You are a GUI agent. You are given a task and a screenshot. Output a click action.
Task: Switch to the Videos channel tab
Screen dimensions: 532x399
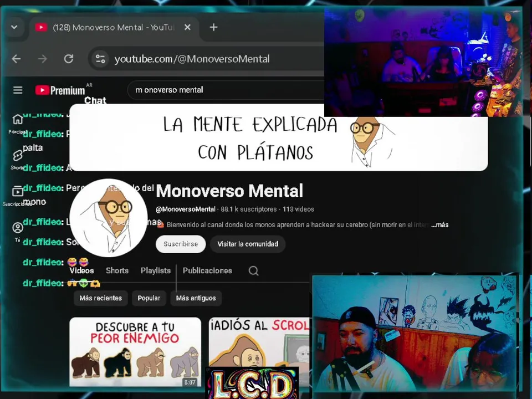(82, 271)
